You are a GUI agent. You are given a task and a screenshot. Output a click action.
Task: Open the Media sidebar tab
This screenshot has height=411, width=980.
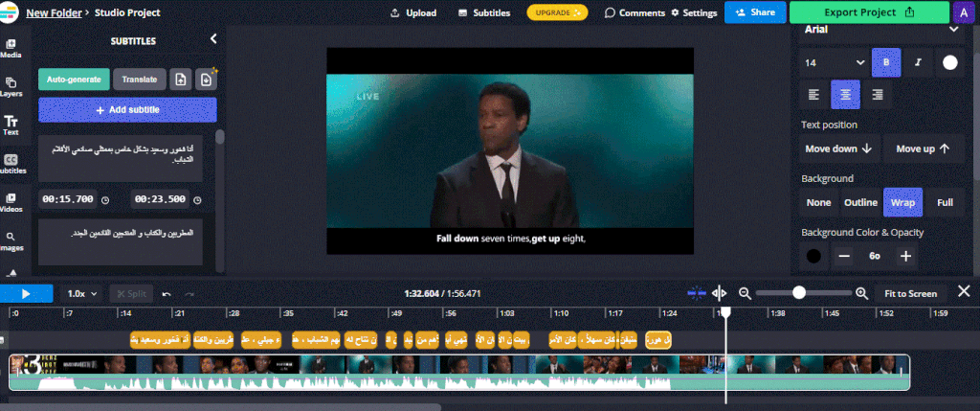coord(11,49)
